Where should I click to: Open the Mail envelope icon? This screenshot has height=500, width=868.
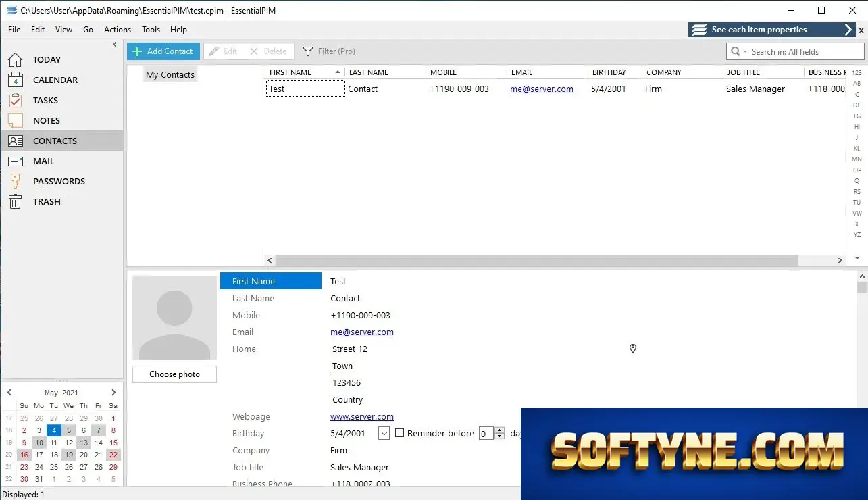[15, 161]
